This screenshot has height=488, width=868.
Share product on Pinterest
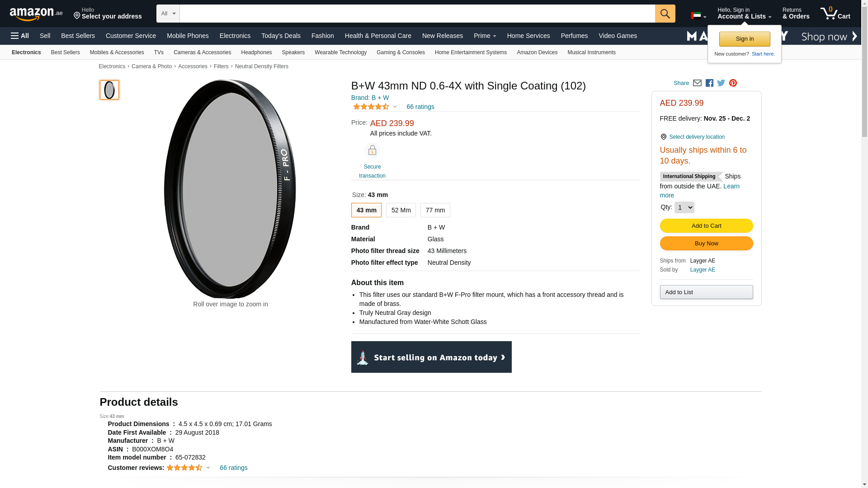point(733,83)
